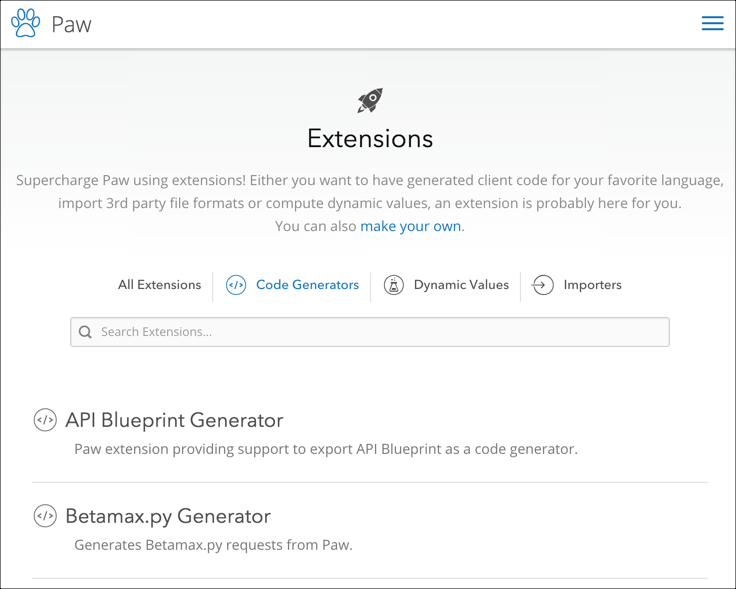This screenshot has width=736, height=589.
Task: Switch to the All Extensions tab
Action: (x=159, y=285)
